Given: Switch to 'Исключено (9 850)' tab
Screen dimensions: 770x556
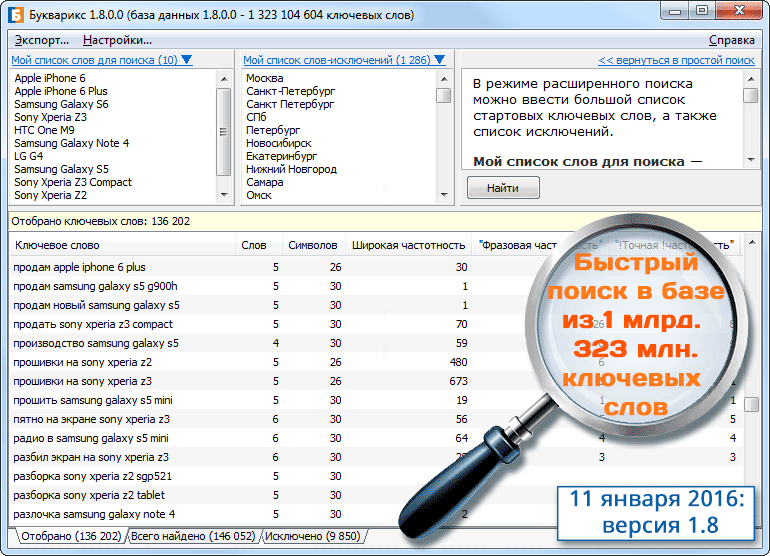Looking at the screenshot, I should click(x=313, y=536).
